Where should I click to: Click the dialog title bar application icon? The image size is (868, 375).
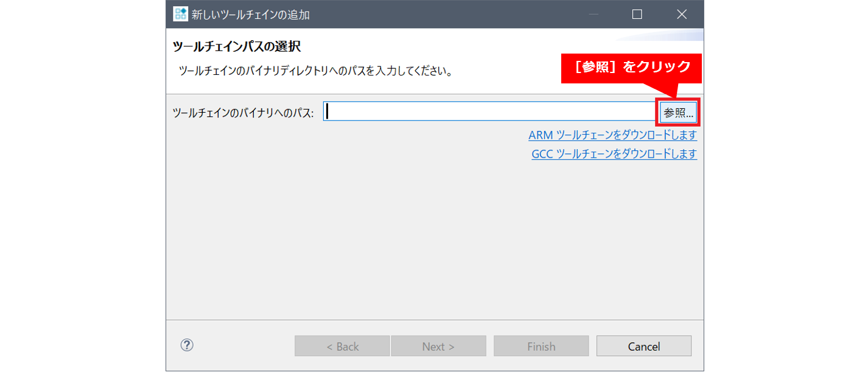180,14
